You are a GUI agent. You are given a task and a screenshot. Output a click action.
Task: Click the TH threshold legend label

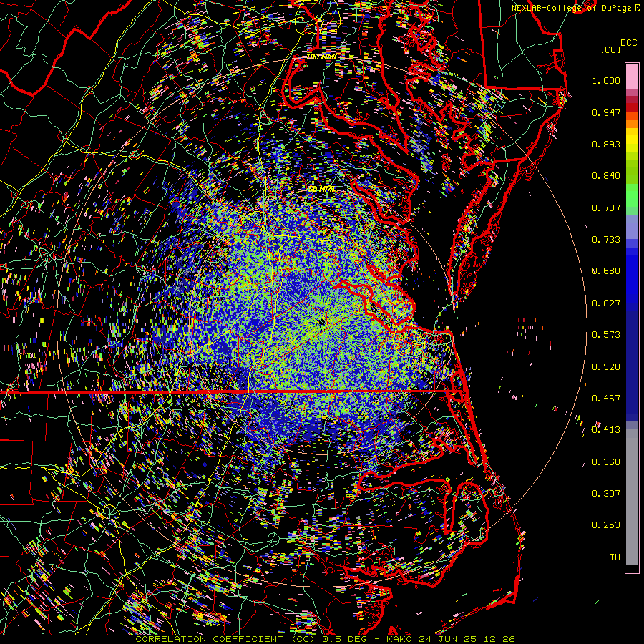[615, 557]
